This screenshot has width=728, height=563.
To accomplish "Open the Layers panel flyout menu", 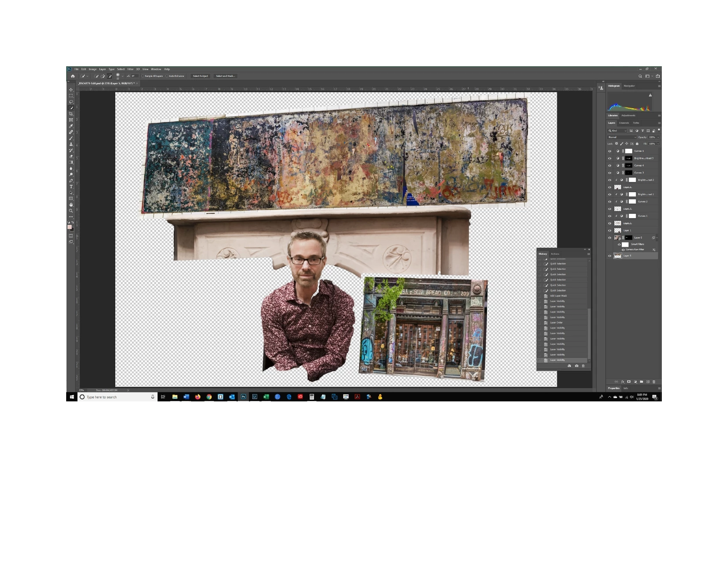I will pos(659,123).
